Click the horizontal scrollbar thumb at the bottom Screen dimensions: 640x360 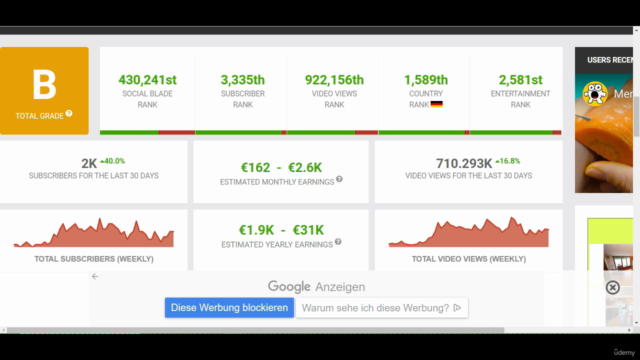tap(256, 330)
